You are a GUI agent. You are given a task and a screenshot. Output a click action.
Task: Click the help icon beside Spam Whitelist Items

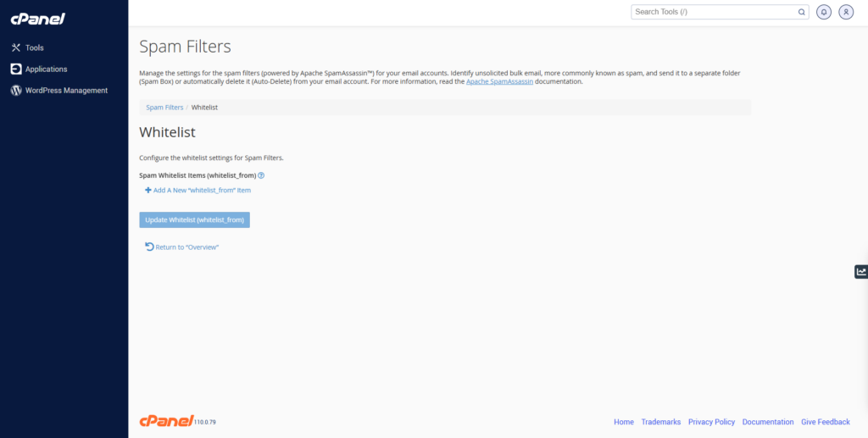pyautogui.click(x=261, y=175)
